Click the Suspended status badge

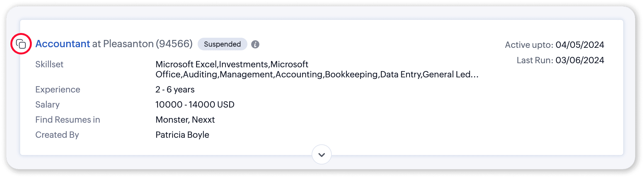pyautogui.click(x=222, y=44)
